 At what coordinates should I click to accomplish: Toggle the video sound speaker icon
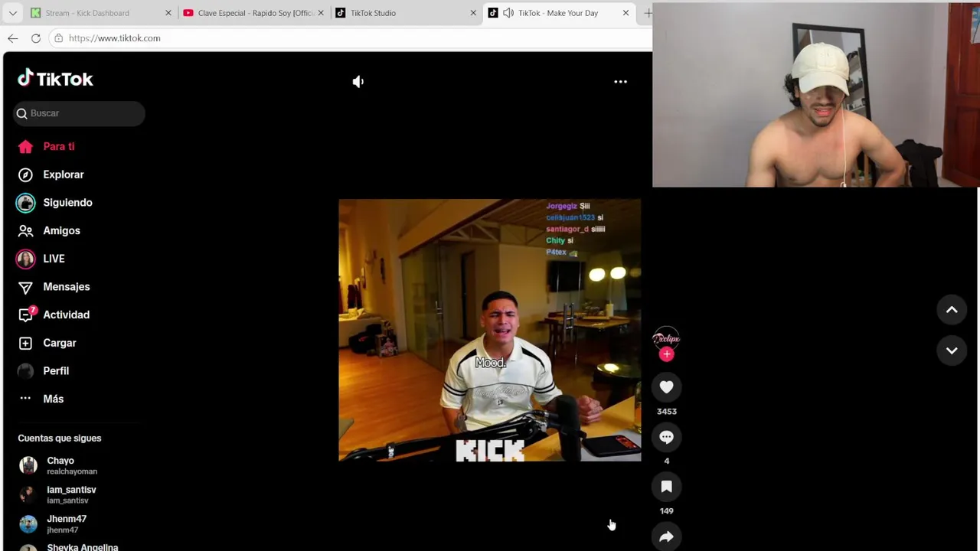(x=358, y=82)
